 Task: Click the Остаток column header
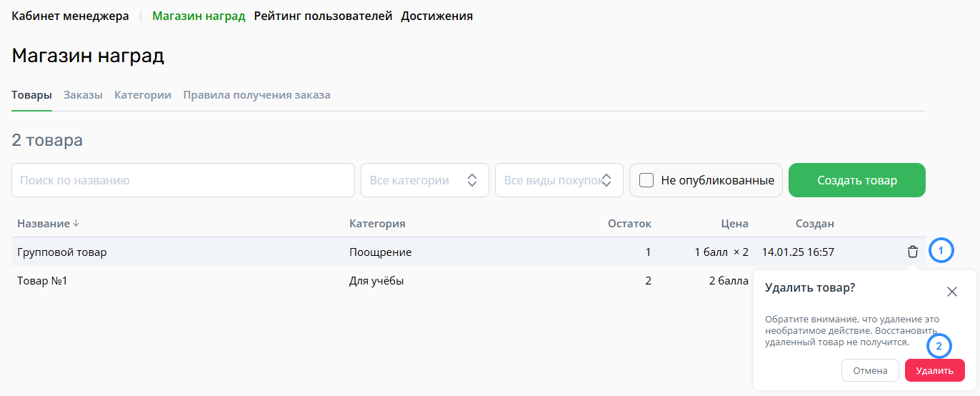pyautogui.click(x=629, y=224)
